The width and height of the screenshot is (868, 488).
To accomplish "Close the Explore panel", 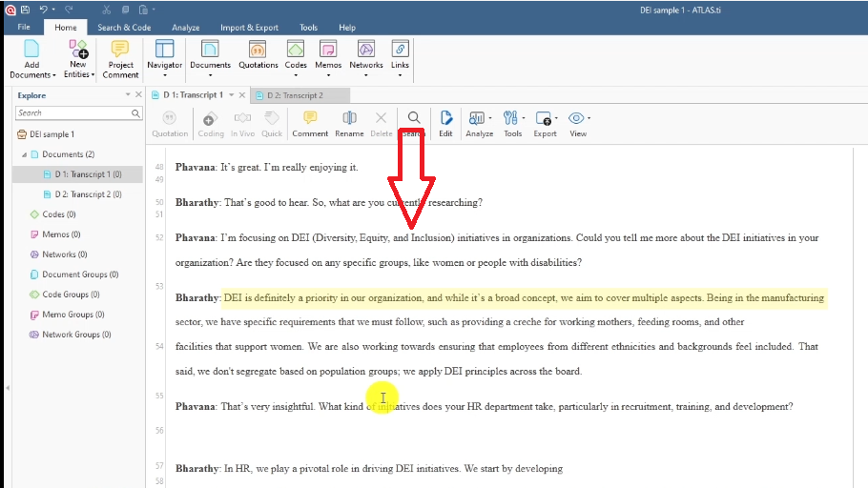I will (138, 94).
